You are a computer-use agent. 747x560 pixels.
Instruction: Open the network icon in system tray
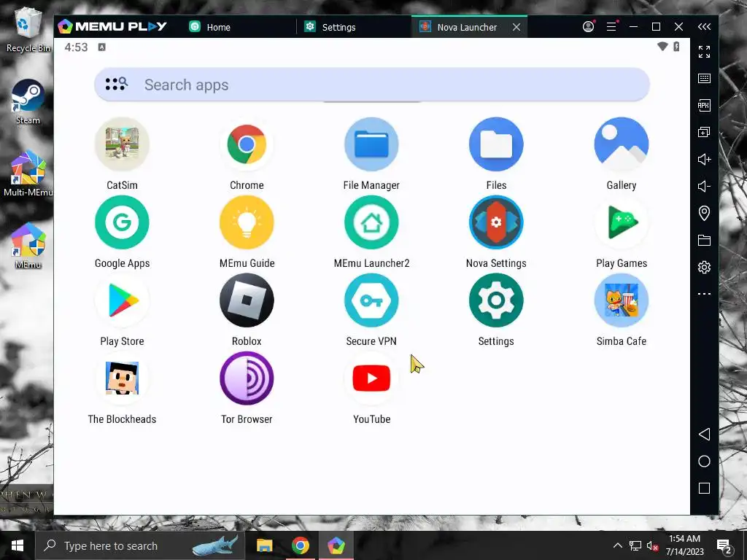point(635,545)
